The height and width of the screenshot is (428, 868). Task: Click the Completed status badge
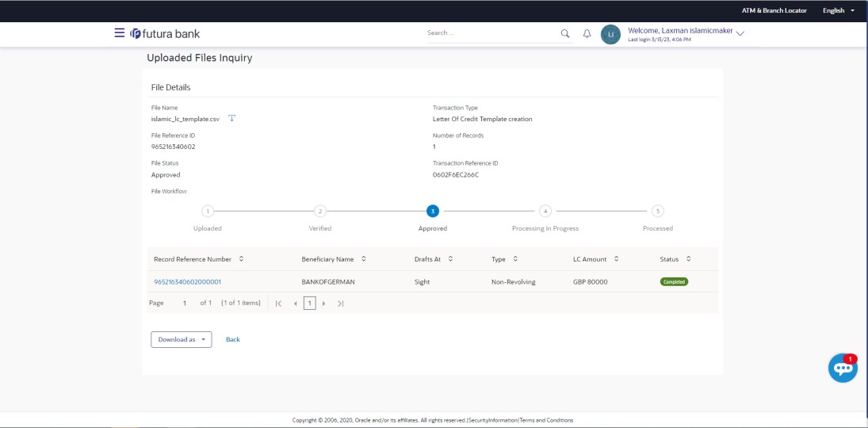tap(674, 282)
